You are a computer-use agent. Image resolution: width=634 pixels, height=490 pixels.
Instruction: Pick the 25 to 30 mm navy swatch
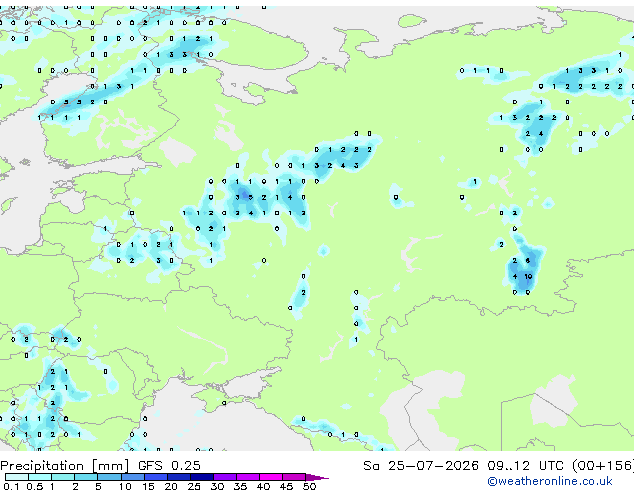pyautogui.click(x=202, y=477)
